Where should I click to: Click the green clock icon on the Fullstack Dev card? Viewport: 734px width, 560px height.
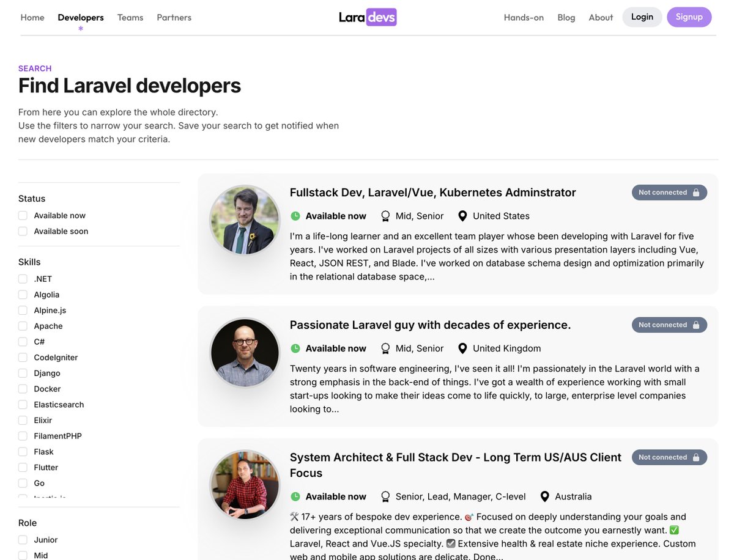pyautogui.click(x=295, y=216)
